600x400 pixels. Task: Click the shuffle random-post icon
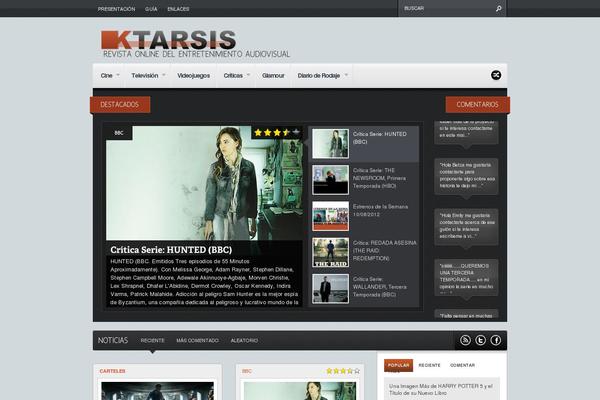(496, 75)
